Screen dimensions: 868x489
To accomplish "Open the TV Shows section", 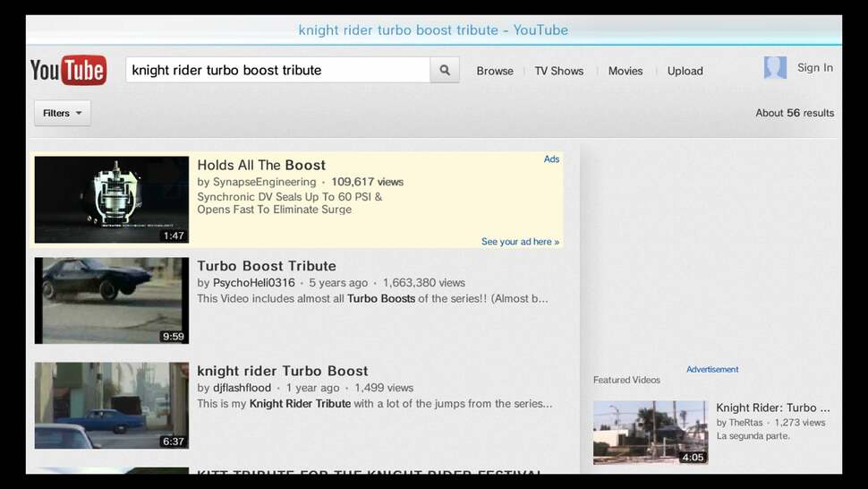I will (x=558, y=71).
